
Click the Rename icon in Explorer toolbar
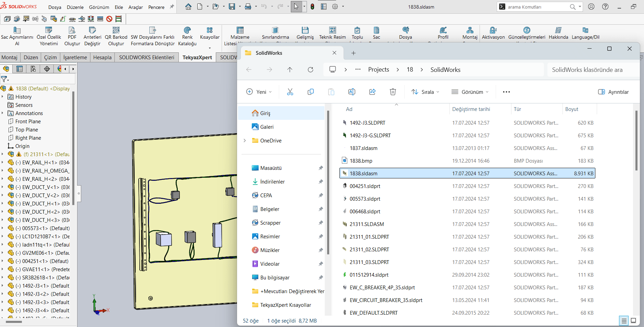[x=352, y=92]
